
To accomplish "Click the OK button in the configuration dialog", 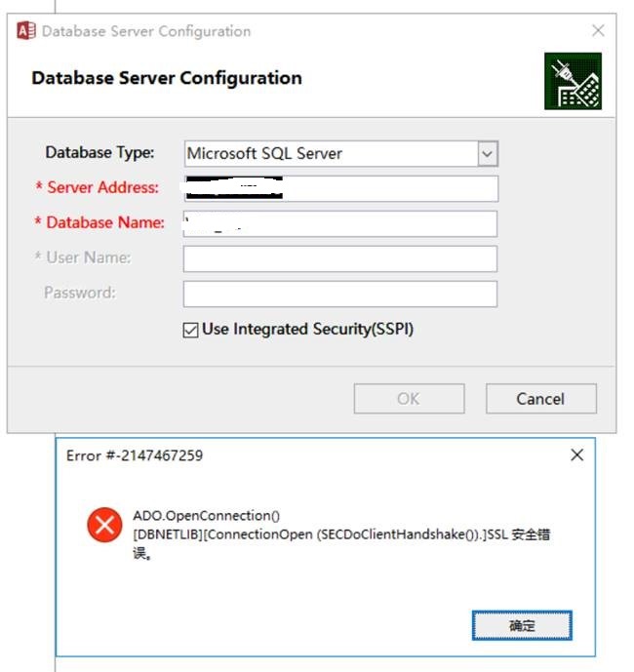I will (409, 399).
